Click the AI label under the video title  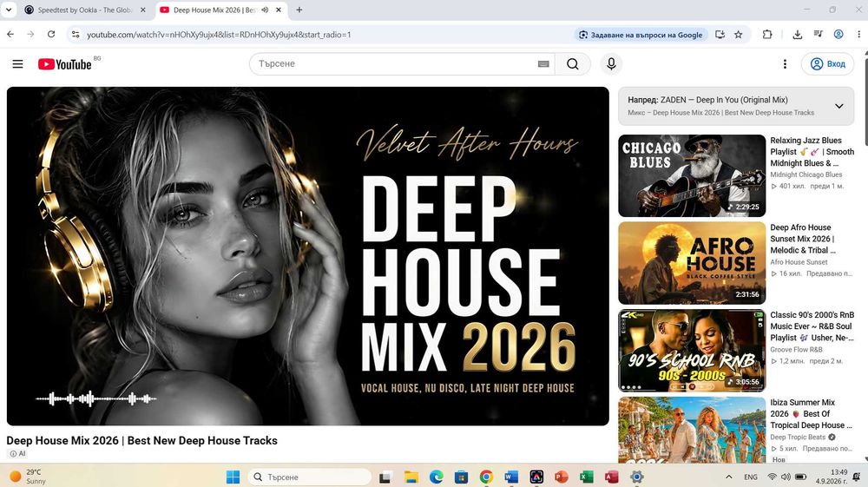coord(17,454)
